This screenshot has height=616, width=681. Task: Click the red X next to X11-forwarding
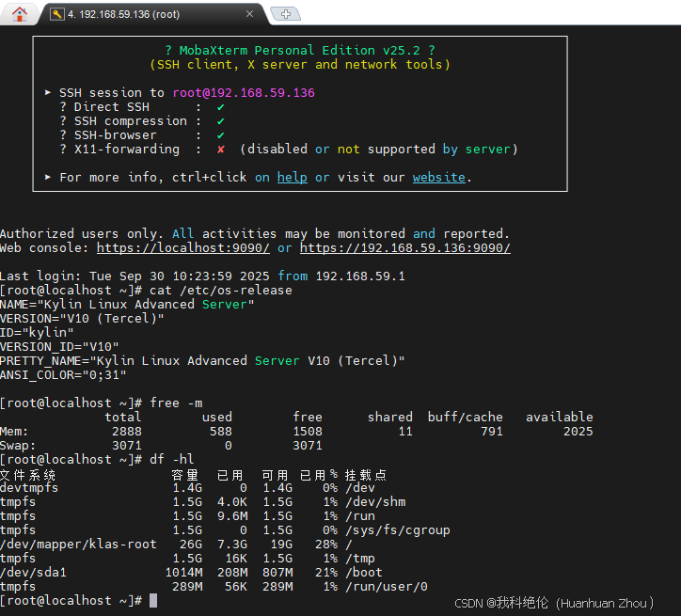point(221,150)
